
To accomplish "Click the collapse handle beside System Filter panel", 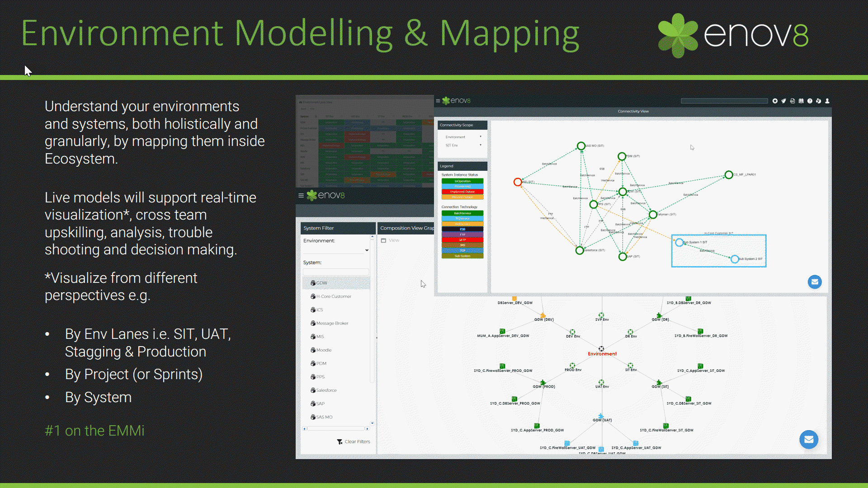I will [x=377, y=338].
